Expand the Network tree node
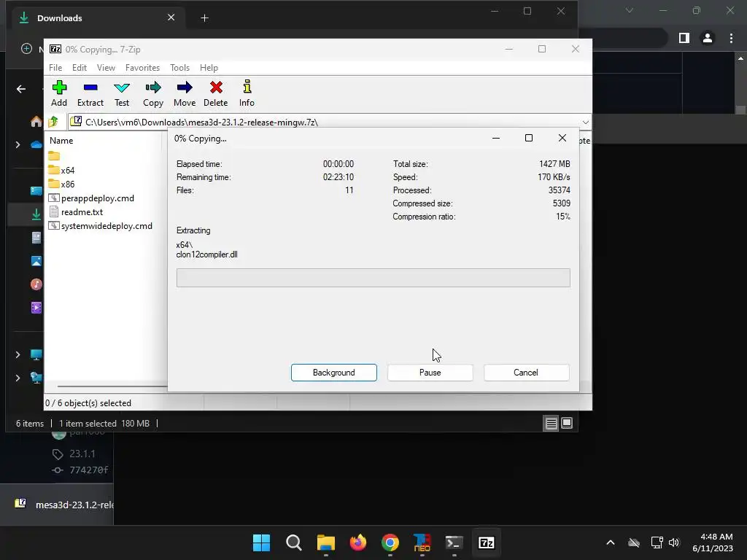Image resolution: width=747 pixels, height=560 pixels. pyautogui.click(x=18, y=378)
